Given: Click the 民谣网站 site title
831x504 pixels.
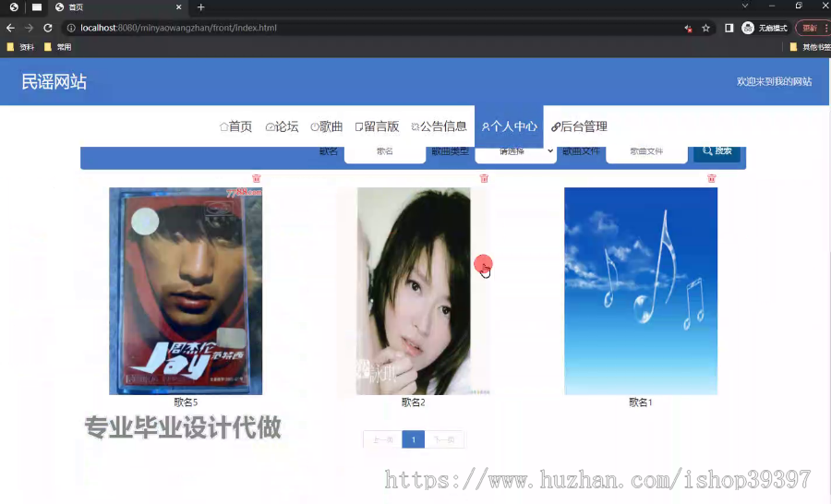Looking at the screenshot, I should [54, 81].
